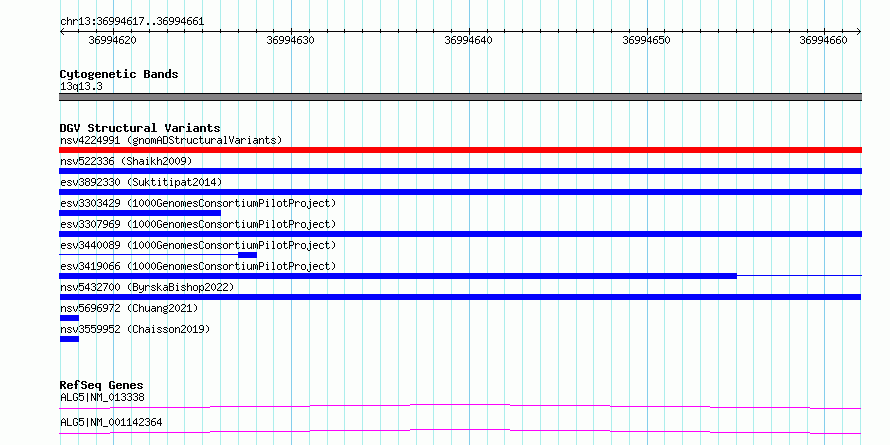Click the gray 13q13.3 cytogenetic band bar
Image resolution: width=890 pixels, height=445 pixels.
pyautogui.click(x=460, y=97)
